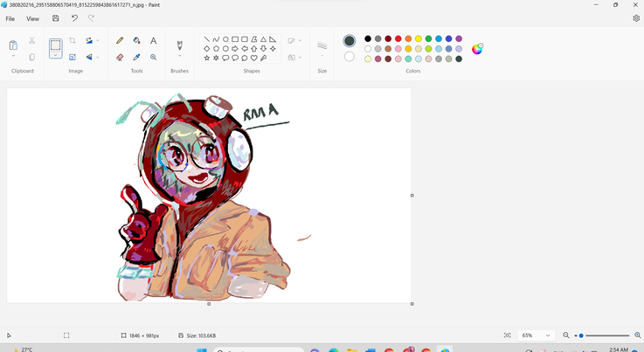
Task: Choose the Curve shape
Action: pyautogui.click(x=216, y=39)
